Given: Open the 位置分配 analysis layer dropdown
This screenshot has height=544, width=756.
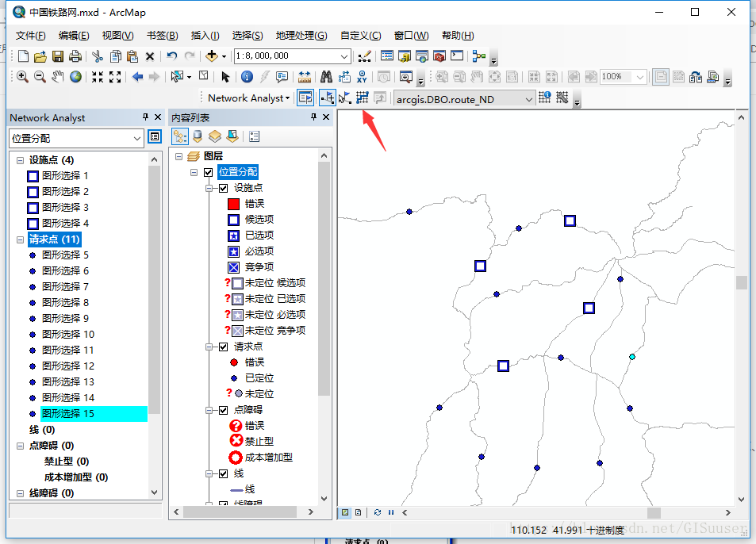Looking at the screenshot, I should (137, 138).
